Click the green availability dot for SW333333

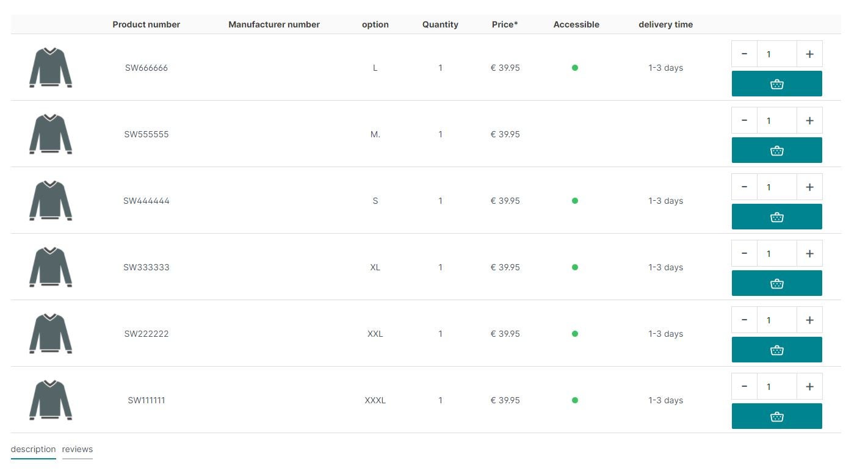(575, 267)
